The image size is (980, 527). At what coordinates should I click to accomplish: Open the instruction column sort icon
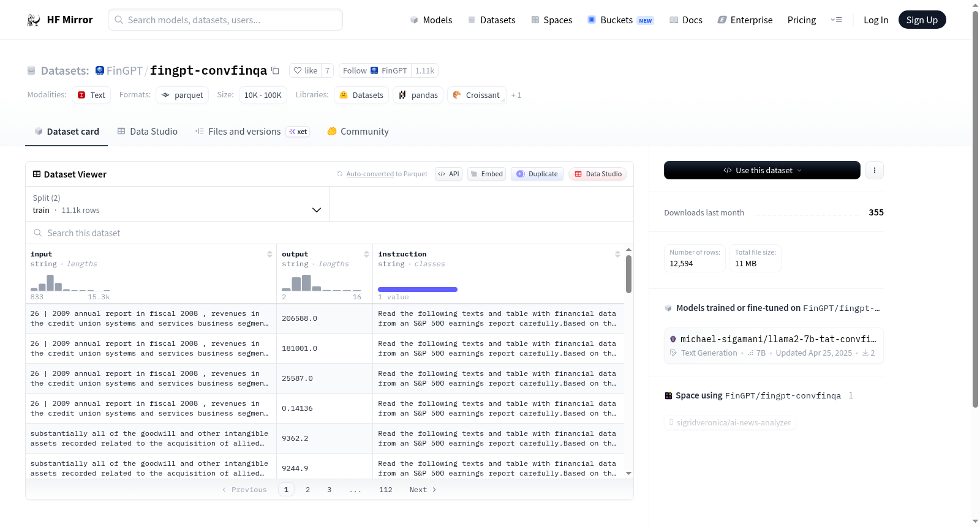click(x=617, y=254)
